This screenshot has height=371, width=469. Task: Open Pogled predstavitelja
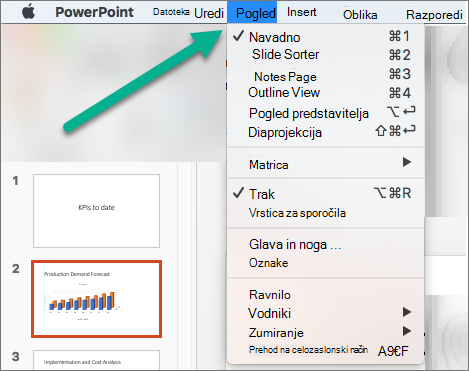point(325,113)
